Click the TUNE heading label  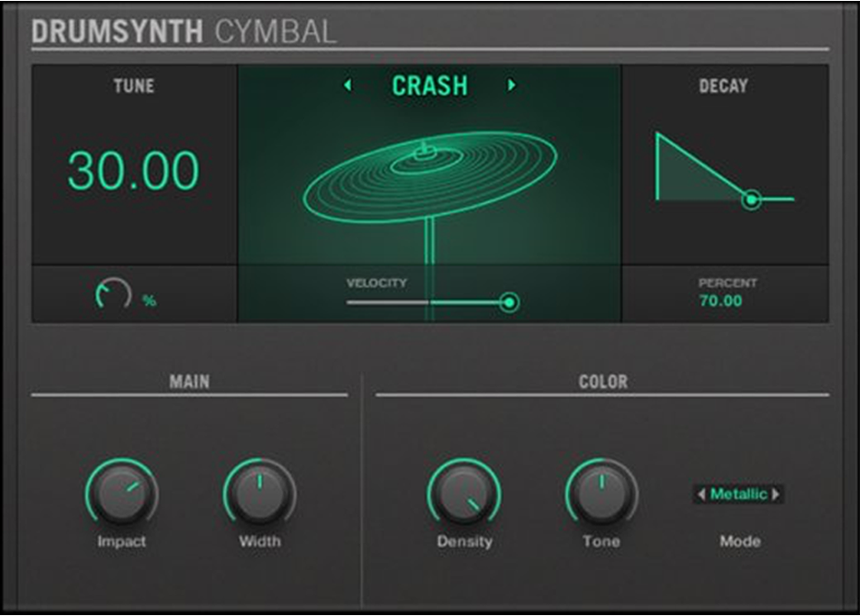134,86
